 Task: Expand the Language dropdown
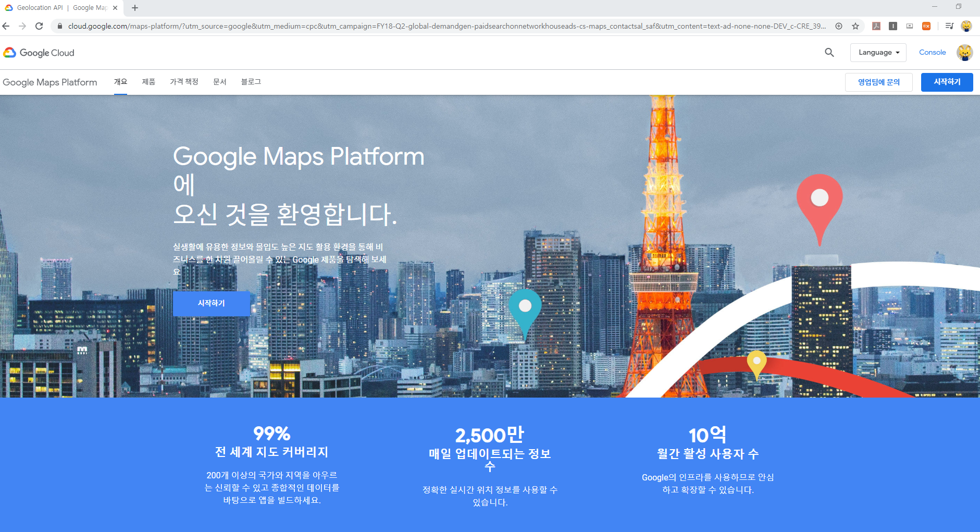pos(878,53)
